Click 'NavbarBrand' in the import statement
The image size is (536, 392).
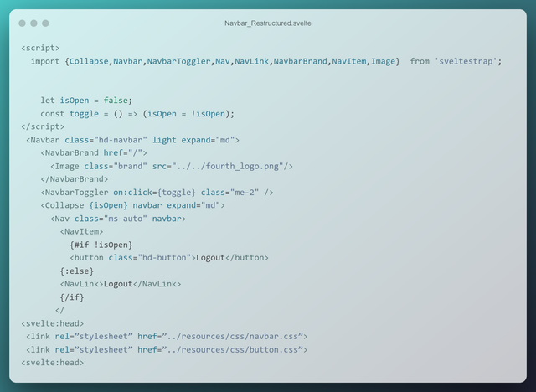pyautogui.click(x=300, y=61)
